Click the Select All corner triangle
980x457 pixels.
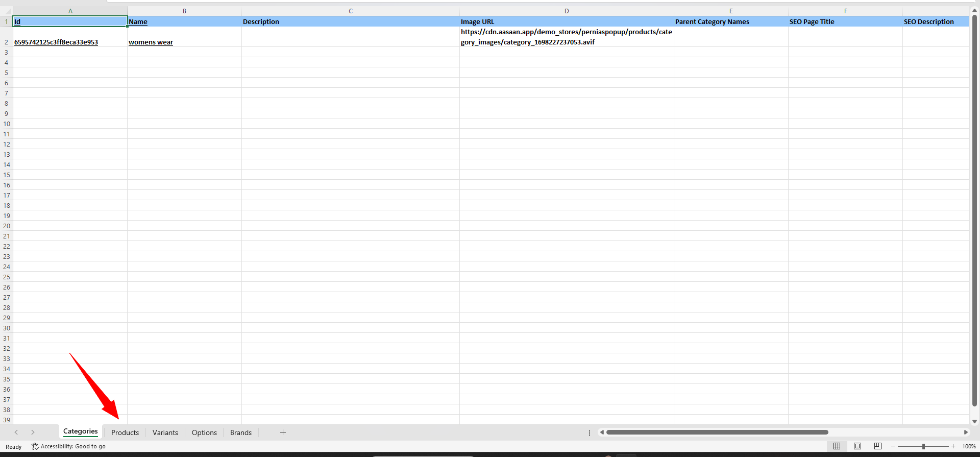(7, 11)
